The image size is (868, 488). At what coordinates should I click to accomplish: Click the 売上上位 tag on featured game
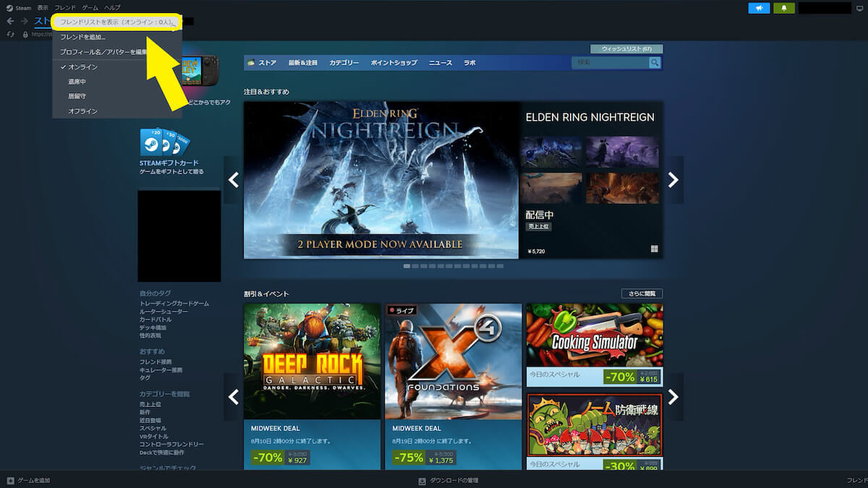click(x=538, y=226)
